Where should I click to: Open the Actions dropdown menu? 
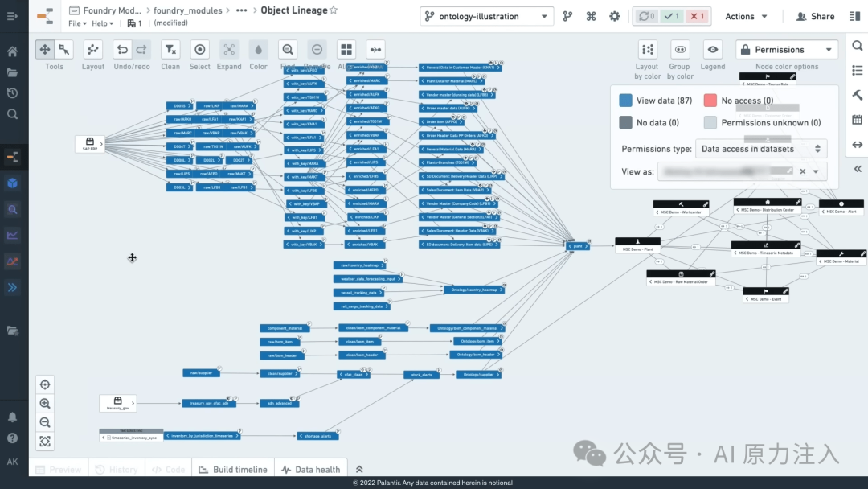tap(746, 17)
